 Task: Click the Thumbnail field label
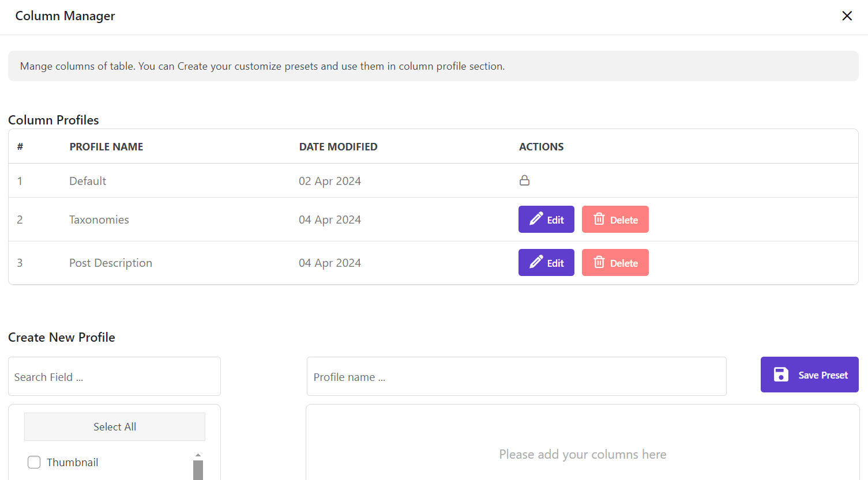point(72,462)
